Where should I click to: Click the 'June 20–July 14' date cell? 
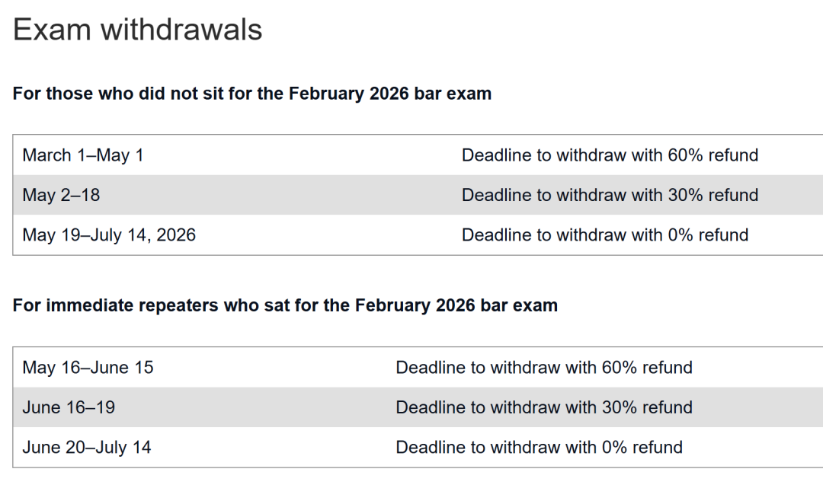87,448
